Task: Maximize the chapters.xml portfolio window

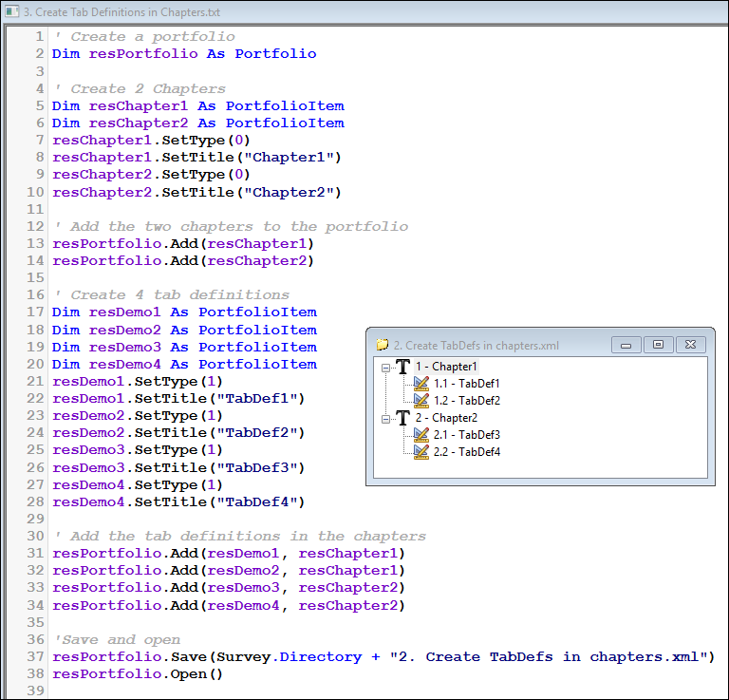Action: [658, 345]
